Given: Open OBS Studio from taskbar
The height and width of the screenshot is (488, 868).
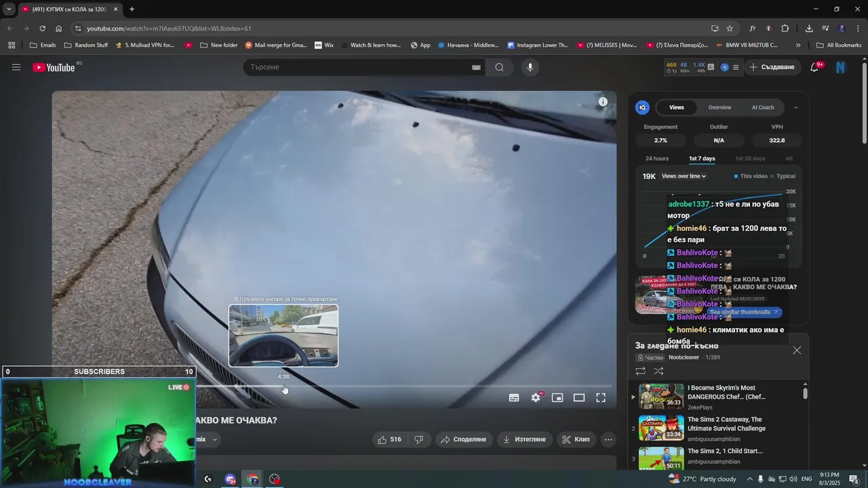Looking at the screenshot, I should pos(275,479).
